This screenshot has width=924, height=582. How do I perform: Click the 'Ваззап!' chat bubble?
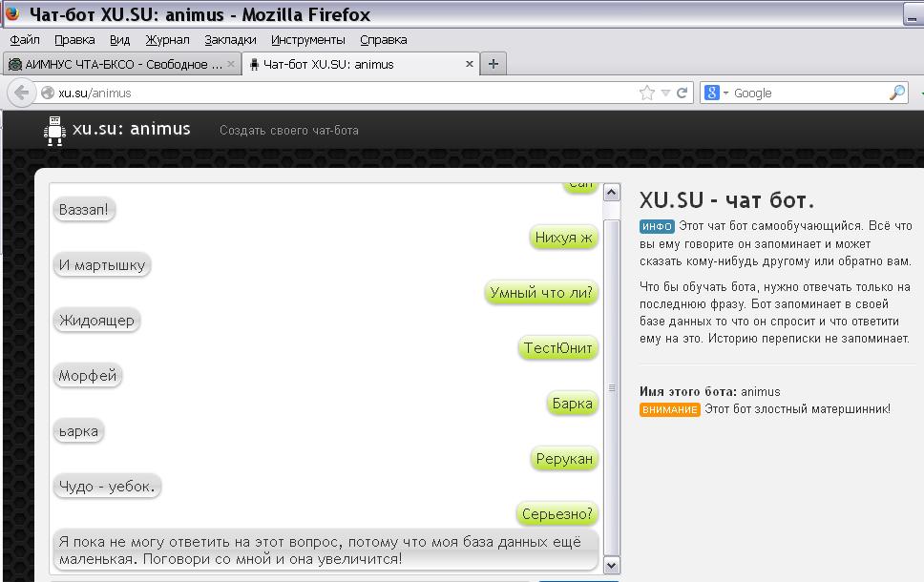[84, 210]
